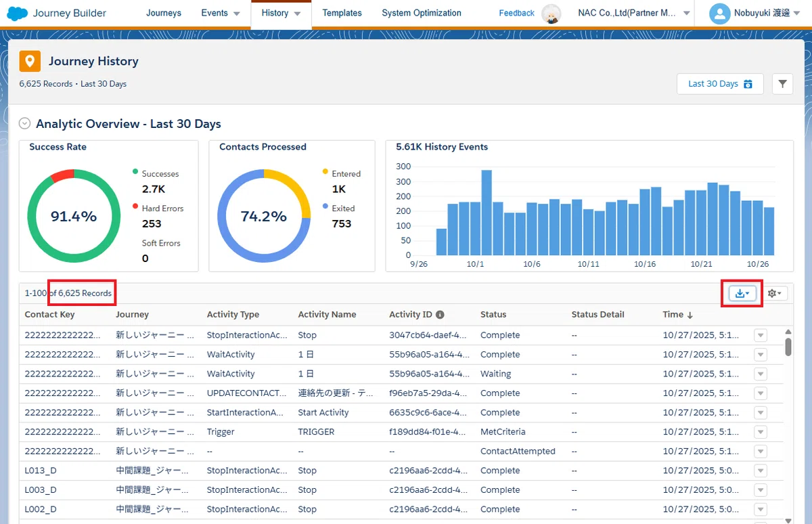Screen dimensions: 812x524
Task: Collapse the Analytic Overview section
Action: click(x=25, y=123)
